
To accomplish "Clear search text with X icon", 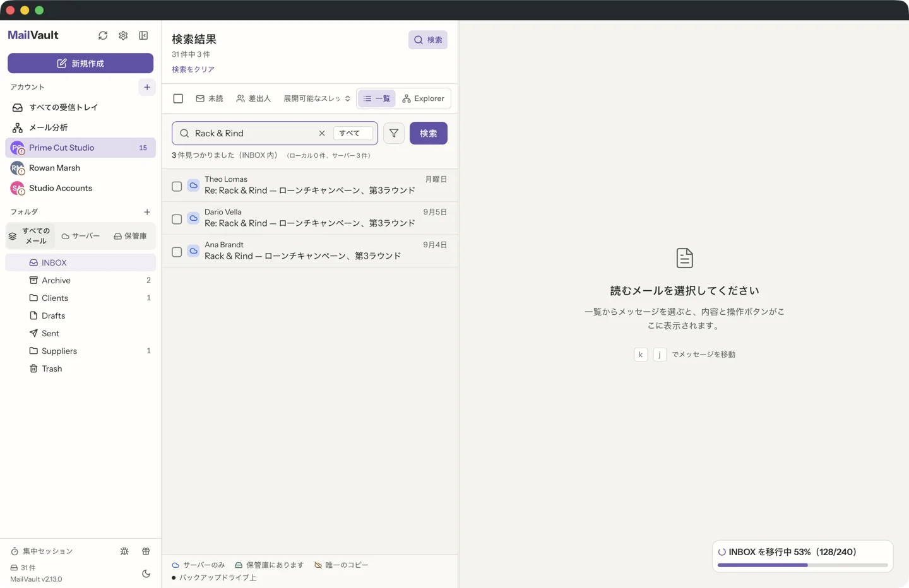I will tap(322, 133).
